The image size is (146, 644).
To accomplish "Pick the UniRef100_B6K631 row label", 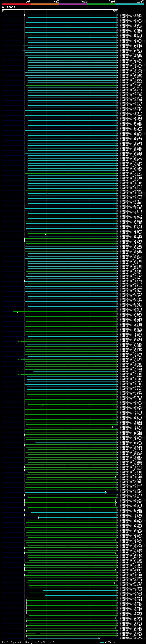I will (x=131, y=329).
